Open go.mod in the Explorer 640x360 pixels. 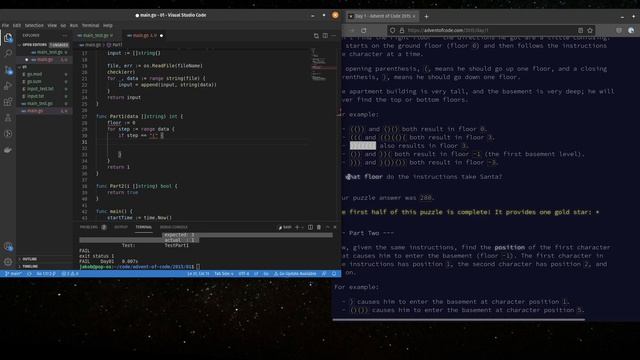pos(45,74)
